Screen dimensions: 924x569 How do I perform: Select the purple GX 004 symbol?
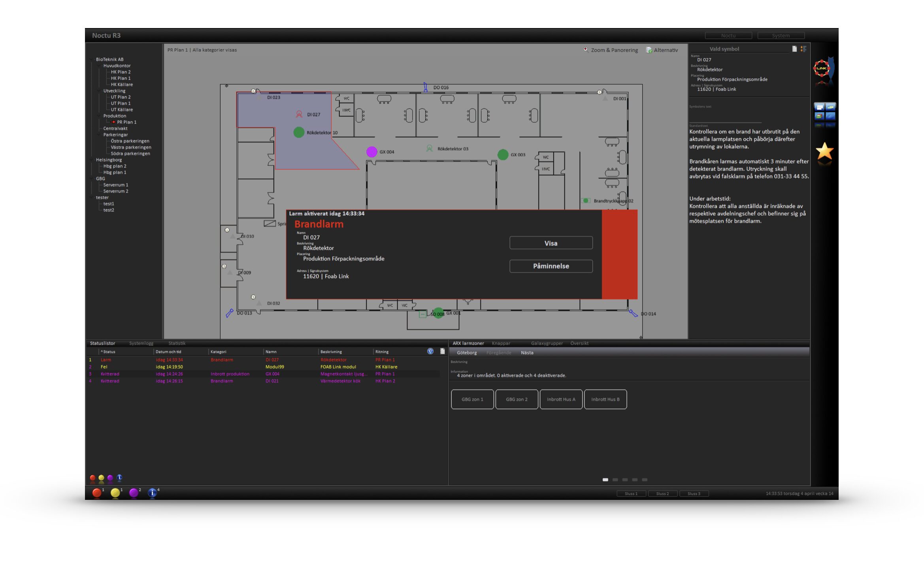tap(371, 152)
